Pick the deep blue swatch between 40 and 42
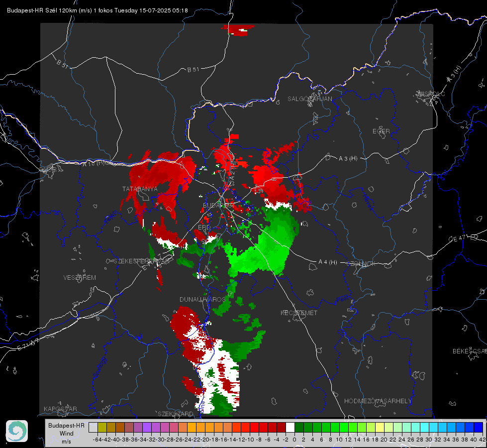 coord(479,427)
